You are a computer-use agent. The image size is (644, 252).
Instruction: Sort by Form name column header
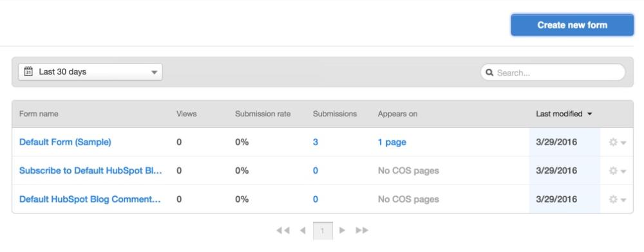coord(39,114)
